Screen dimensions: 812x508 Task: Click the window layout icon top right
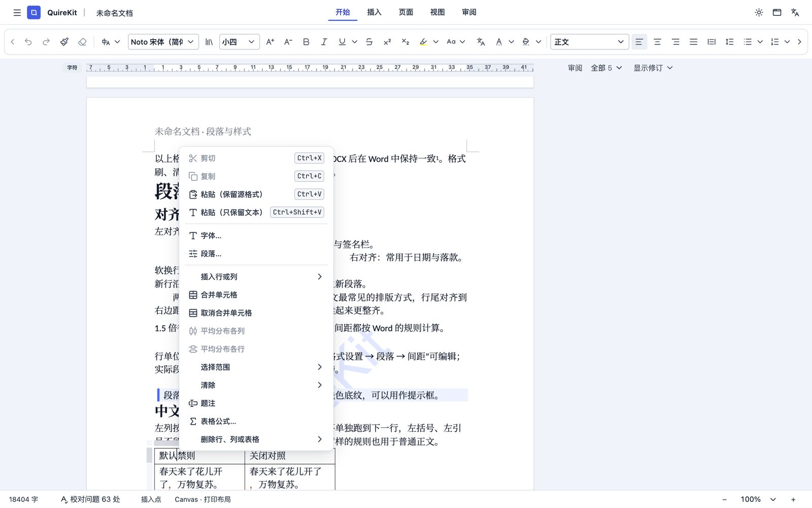(777, 13)
